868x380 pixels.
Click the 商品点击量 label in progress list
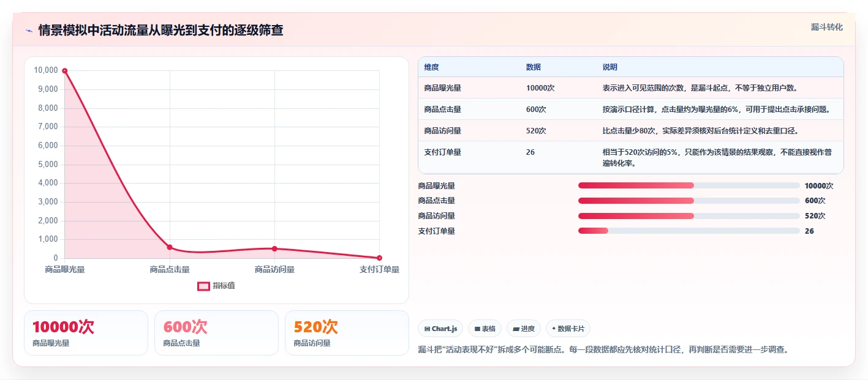437,201
